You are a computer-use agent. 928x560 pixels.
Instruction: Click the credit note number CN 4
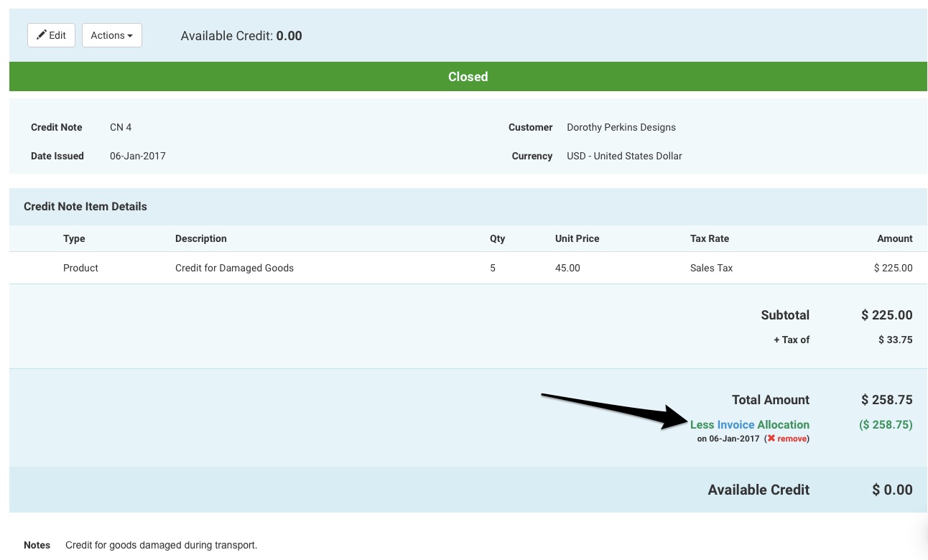pos(121,127)
